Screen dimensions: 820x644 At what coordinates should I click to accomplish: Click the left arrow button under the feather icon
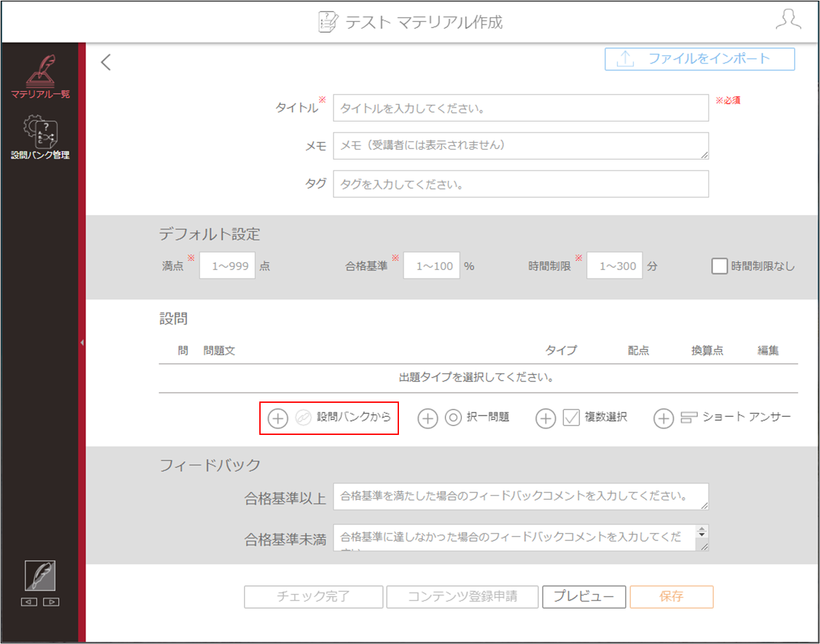(29, 602)
